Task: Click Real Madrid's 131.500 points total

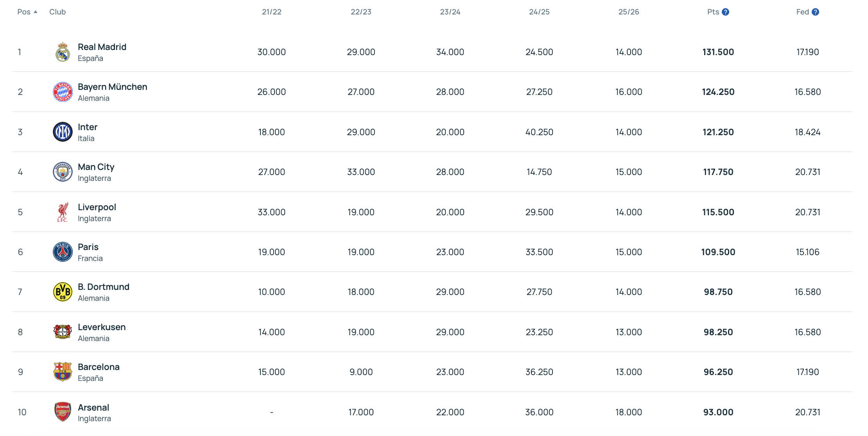Action: (x=718, y=52)
